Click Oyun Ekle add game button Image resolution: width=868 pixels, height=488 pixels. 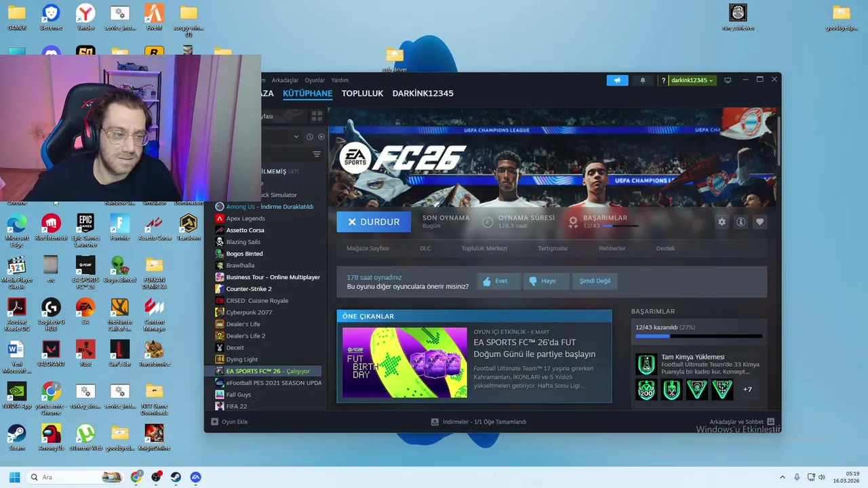pyautogui.click(x=229, y=422)
